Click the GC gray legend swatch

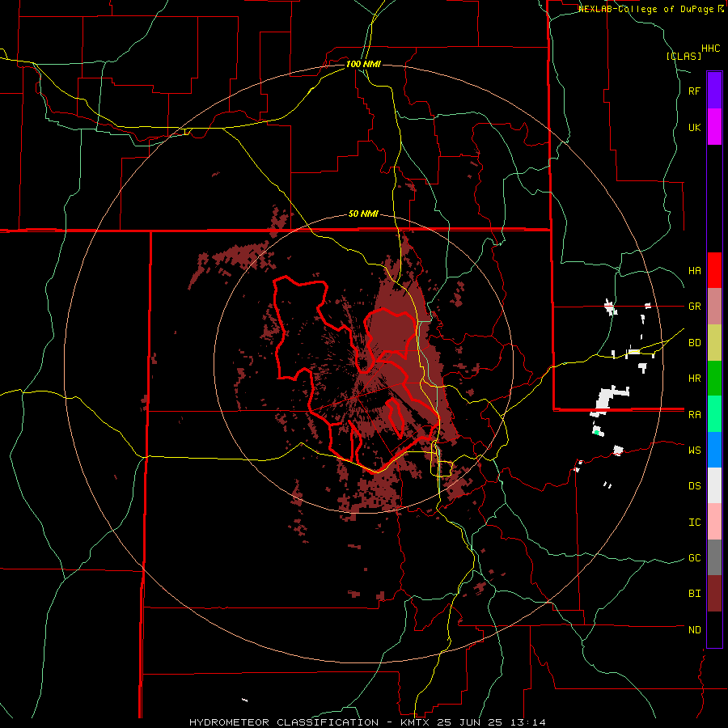(x=714, y=557)
